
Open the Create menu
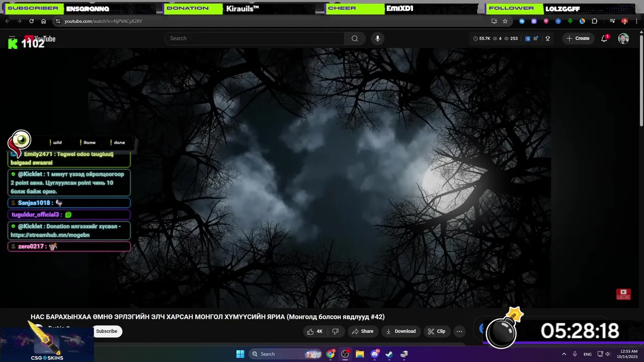tap(578, 38)
